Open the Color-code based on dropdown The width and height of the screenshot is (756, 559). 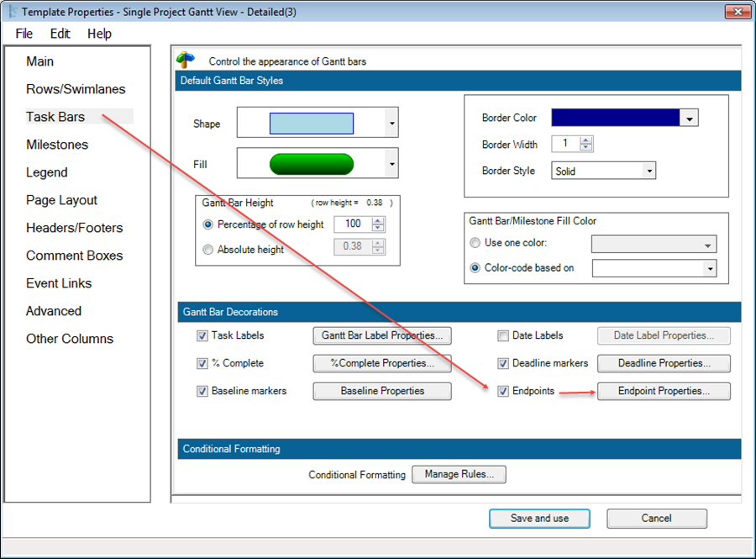click(x=709, y=268)
